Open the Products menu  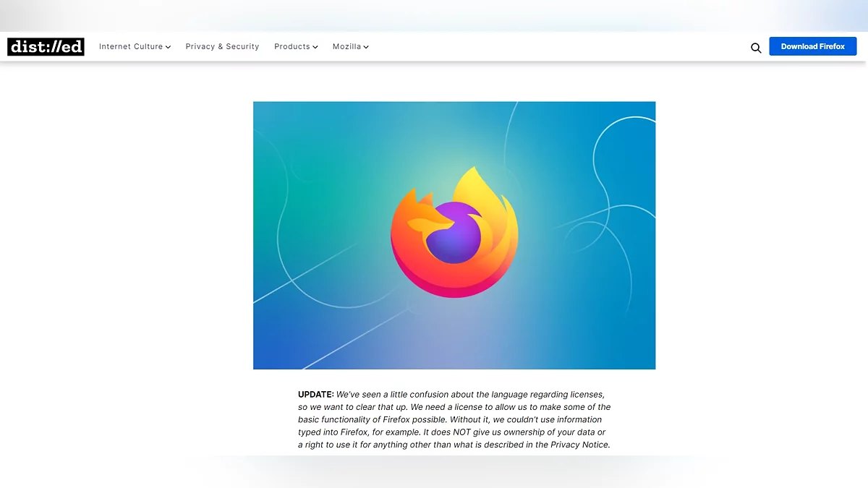point(296,46)
